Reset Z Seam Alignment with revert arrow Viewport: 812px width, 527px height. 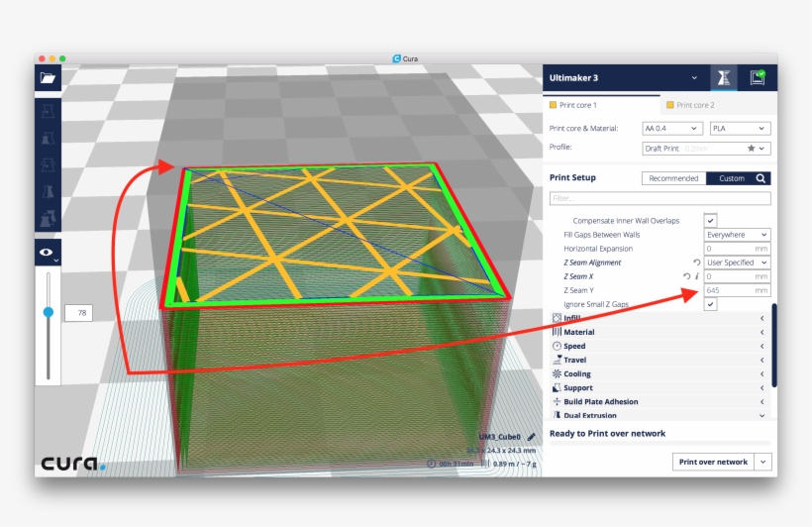click(696, 263)
